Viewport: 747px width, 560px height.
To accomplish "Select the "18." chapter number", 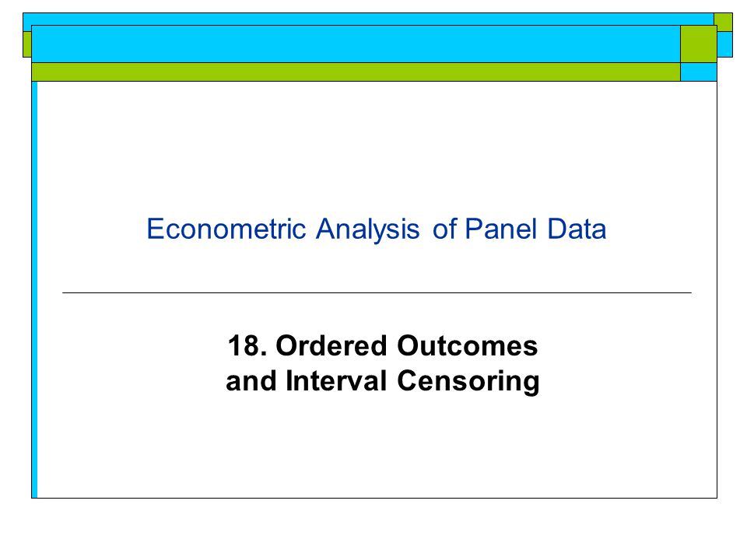I will (x=247, y=345).
